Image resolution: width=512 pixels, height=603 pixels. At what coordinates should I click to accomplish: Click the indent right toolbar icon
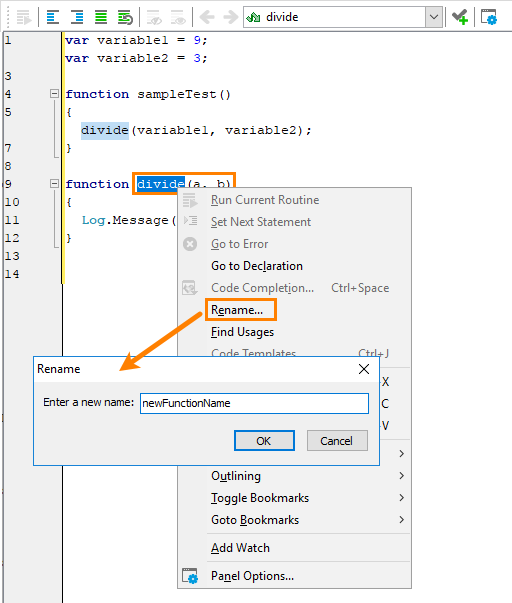[x=77, y=17]
